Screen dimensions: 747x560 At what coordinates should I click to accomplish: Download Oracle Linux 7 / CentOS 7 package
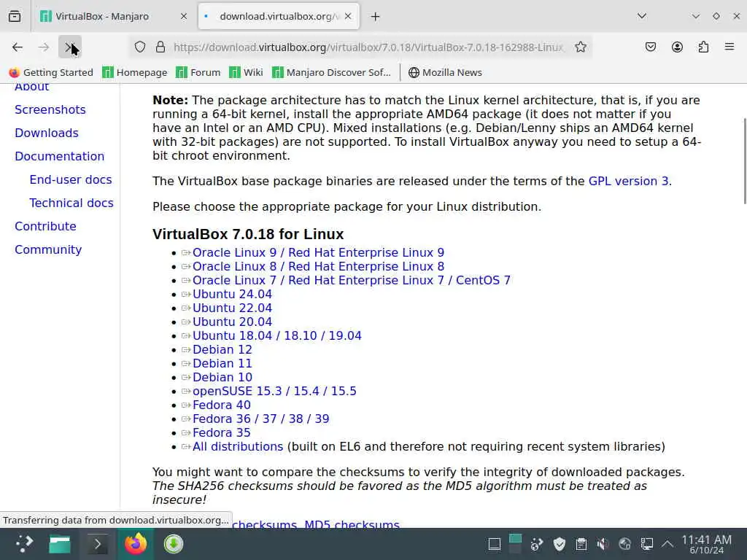click(352, 280)
